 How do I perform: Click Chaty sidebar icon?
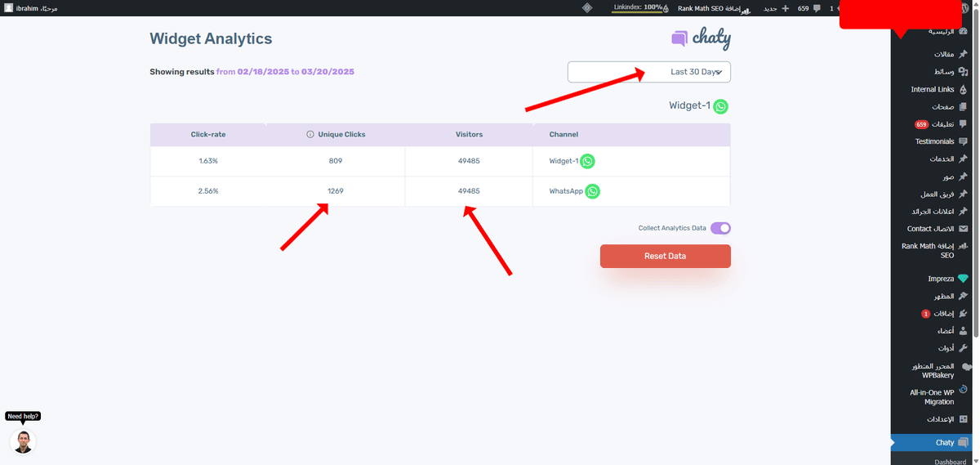(964, 442)
